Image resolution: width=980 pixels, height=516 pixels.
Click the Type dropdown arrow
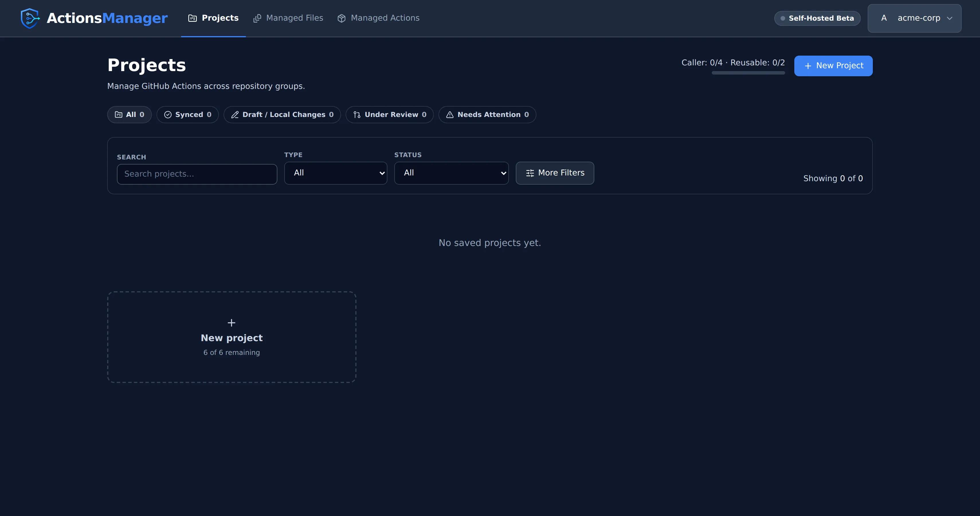(x=382, y=173)
